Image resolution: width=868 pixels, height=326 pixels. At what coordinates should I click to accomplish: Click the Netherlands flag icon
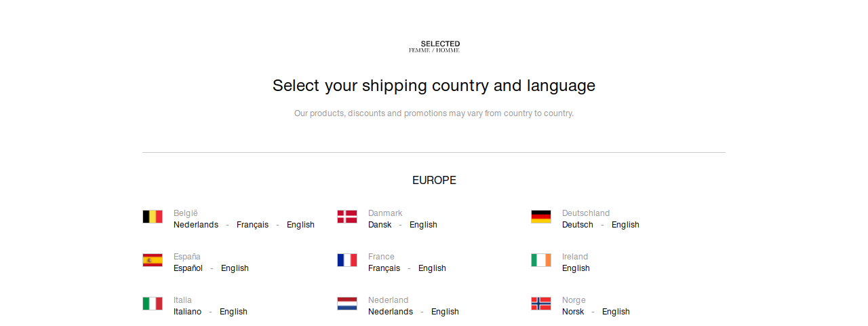(347, 304)
